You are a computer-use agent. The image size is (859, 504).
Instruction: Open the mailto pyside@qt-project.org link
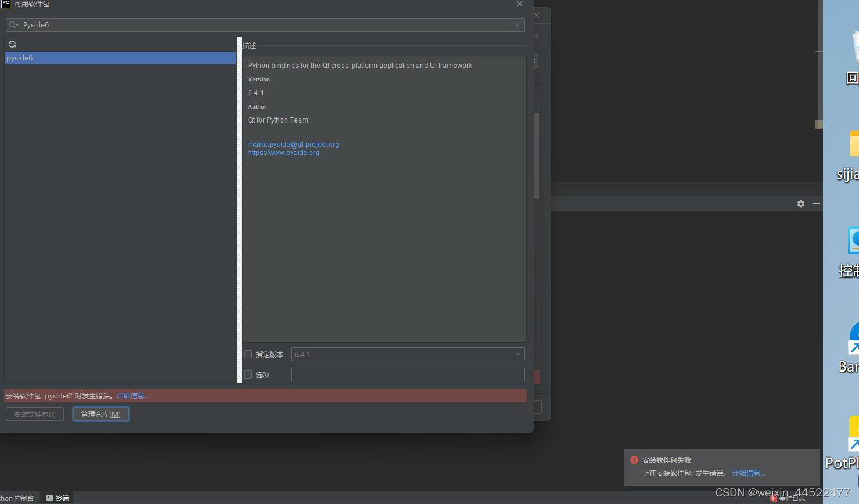(293, 145)
